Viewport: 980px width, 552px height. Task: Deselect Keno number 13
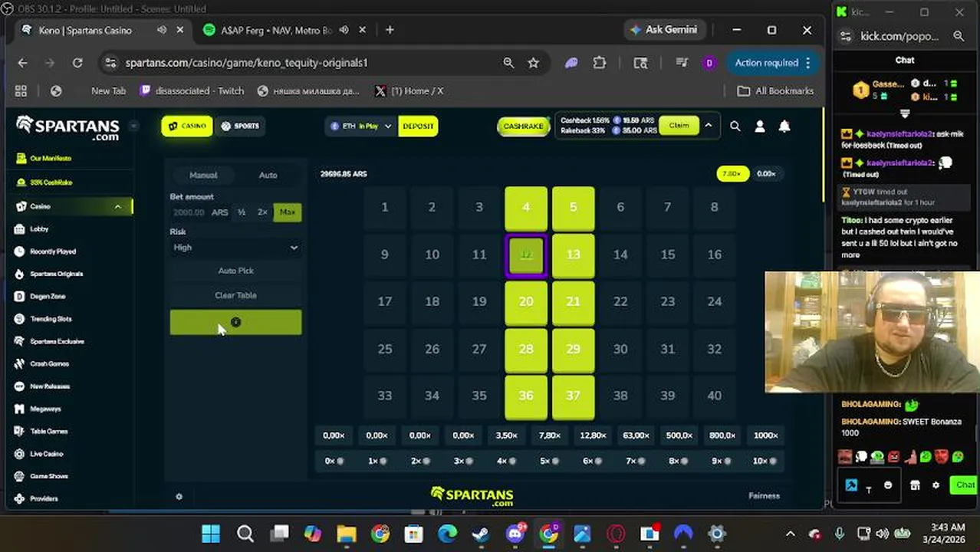tap(573, 255)
